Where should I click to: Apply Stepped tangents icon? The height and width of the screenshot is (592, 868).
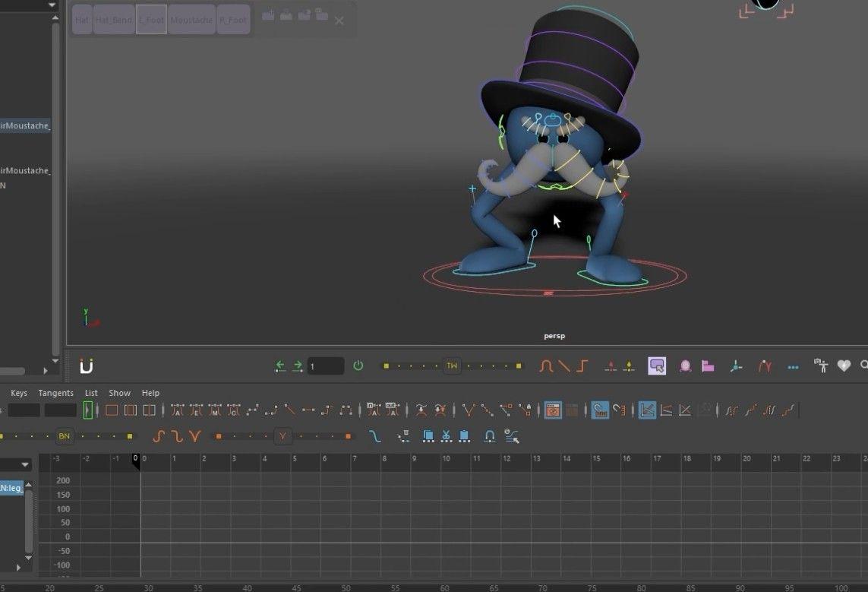(x=327, y=410)
